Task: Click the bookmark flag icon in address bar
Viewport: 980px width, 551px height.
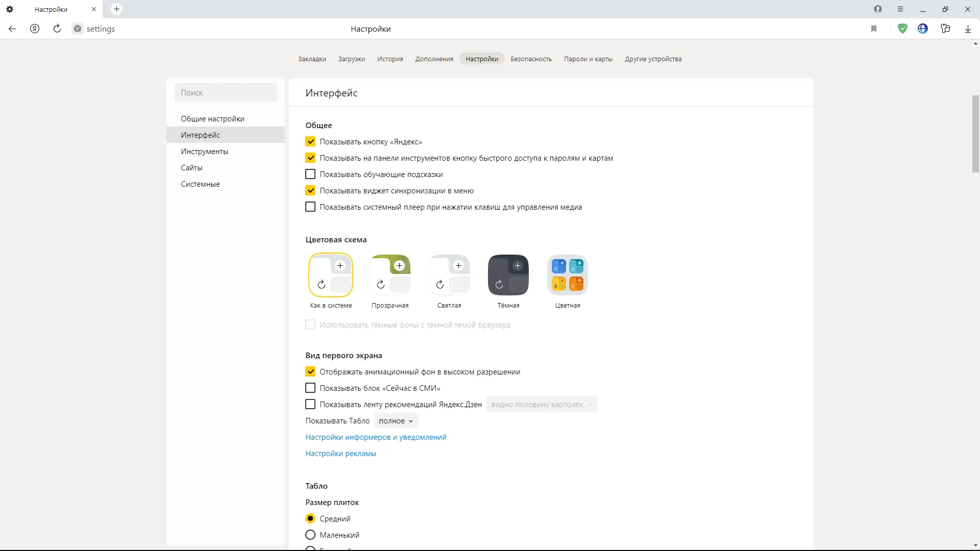Action: pyautogui.click(x=874, y=29)
